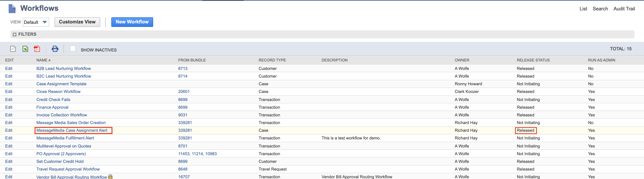Export the workflow list as CSV
The height and width of the screenshot is (179, 644).
tap(13, 49)
